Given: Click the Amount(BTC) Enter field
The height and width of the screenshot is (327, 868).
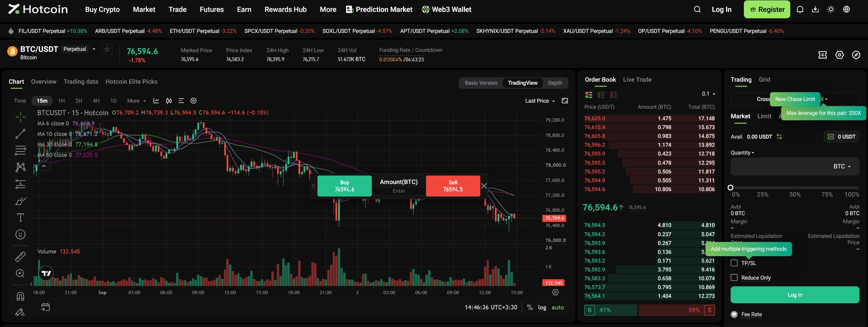Looking at the screenshot, I should click(399, 191).
